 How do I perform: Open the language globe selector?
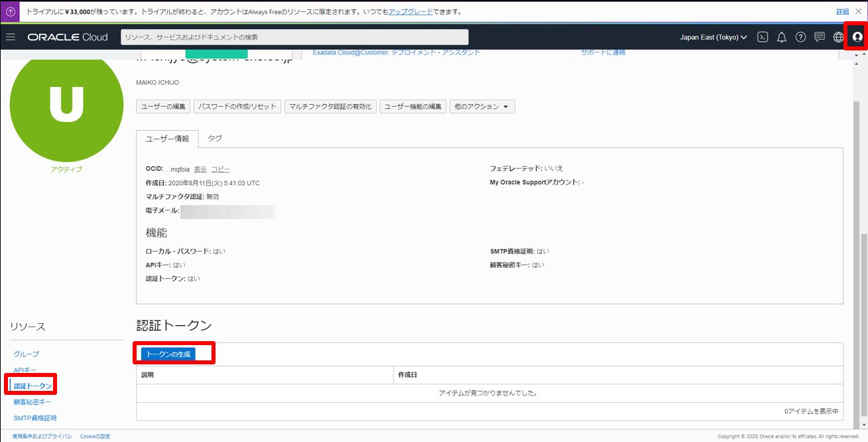(x=838, y=37)
